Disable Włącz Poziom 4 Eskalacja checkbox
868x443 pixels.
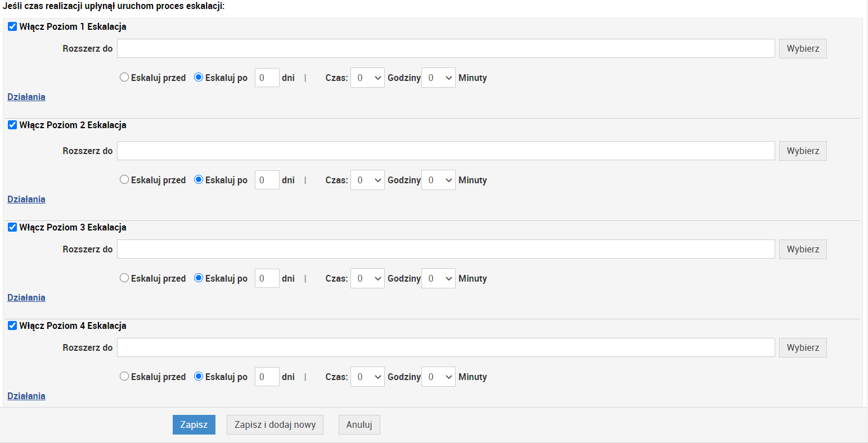(12, 326)
